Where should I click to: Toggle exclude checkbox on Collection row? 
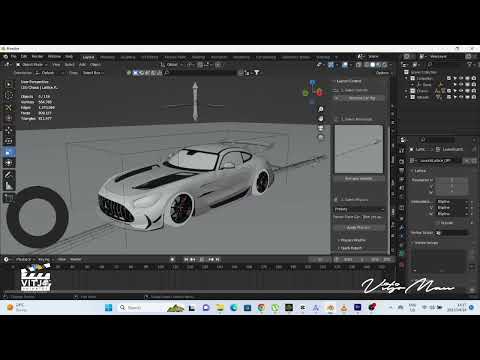pos(449,78)
